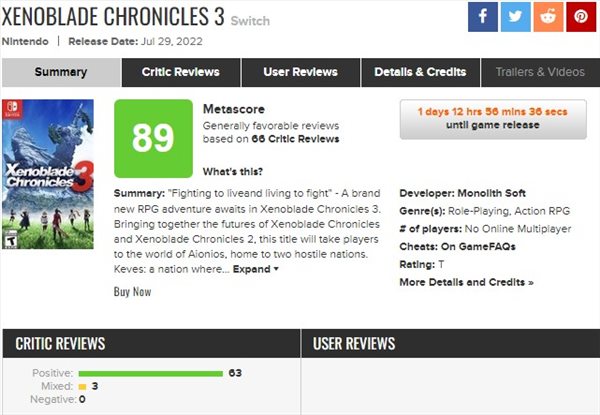Open the Monolith Soft developer link

[x=492, y=193]
